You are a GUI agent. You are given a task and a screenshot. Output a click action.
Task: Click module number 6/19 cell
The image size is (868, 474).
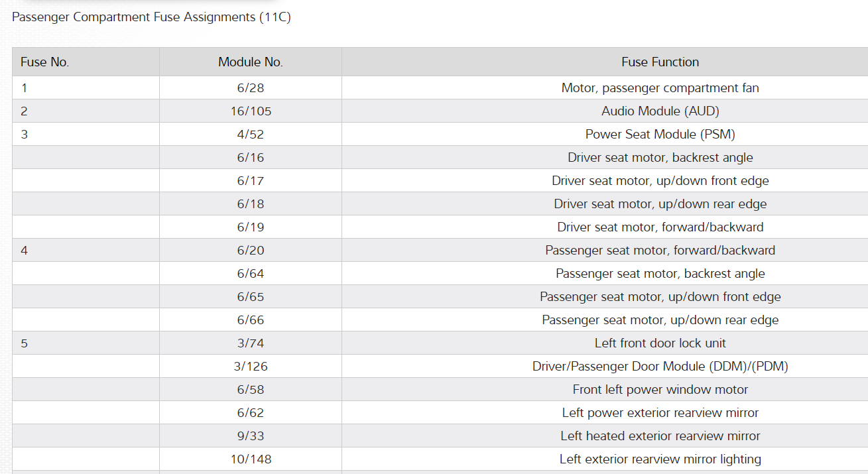click(x=251, y=227)
